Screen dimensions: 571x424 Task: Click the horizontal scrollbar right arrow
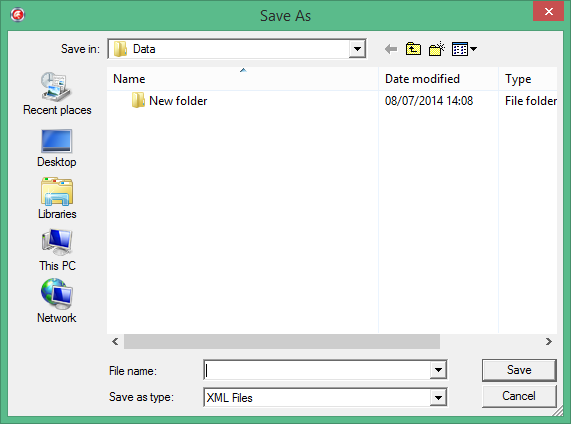tap(548, 341)
